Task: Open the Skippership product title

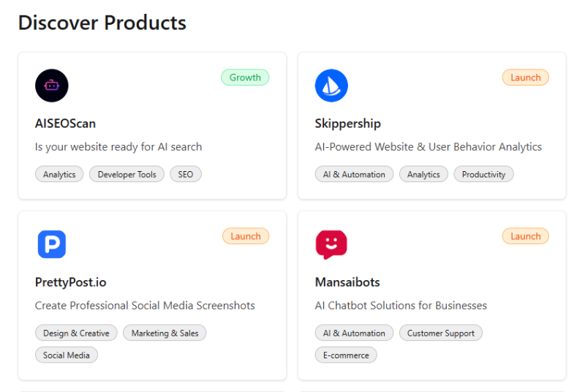Action: (348, 124)
